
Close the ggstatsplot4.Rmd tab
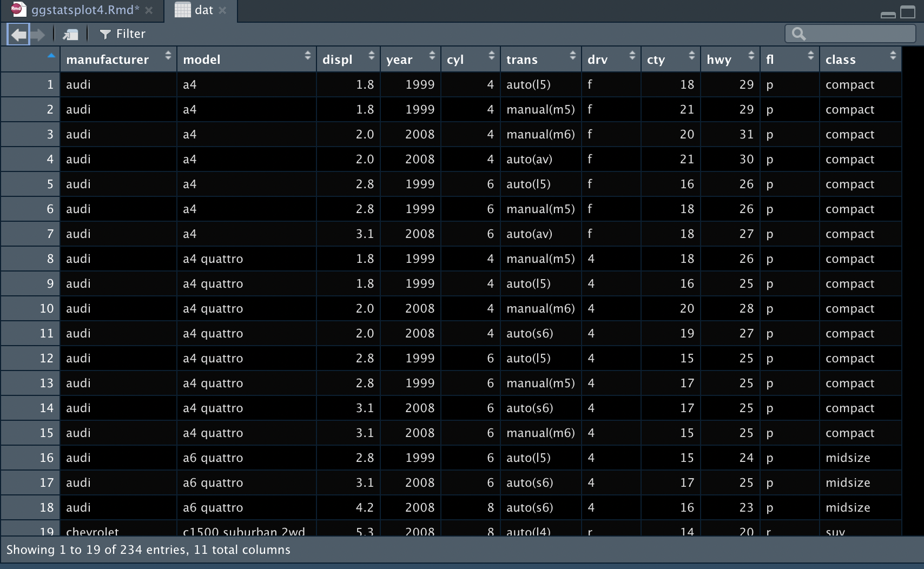point(149,10)
